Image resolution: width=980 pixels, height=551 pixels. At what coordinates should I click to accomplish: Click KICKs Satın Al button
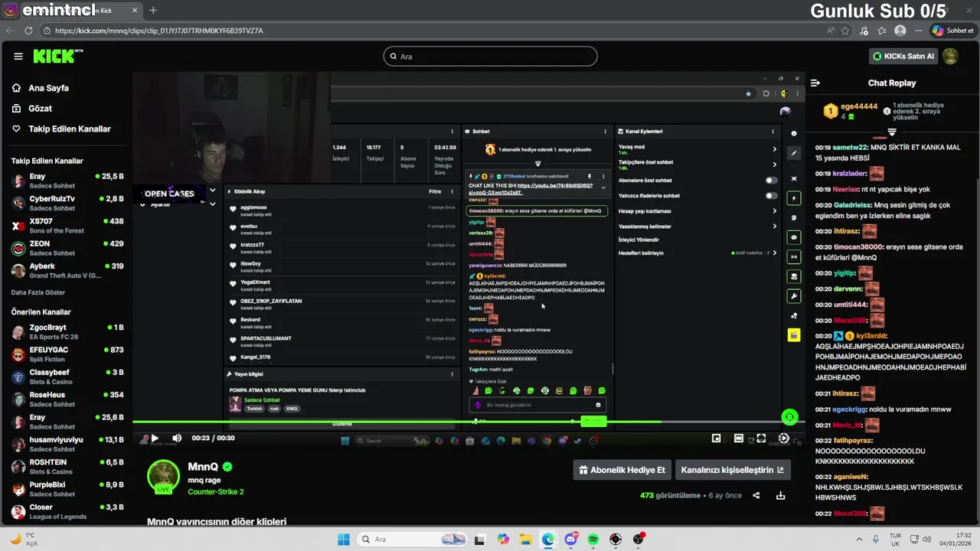(904, 56)
